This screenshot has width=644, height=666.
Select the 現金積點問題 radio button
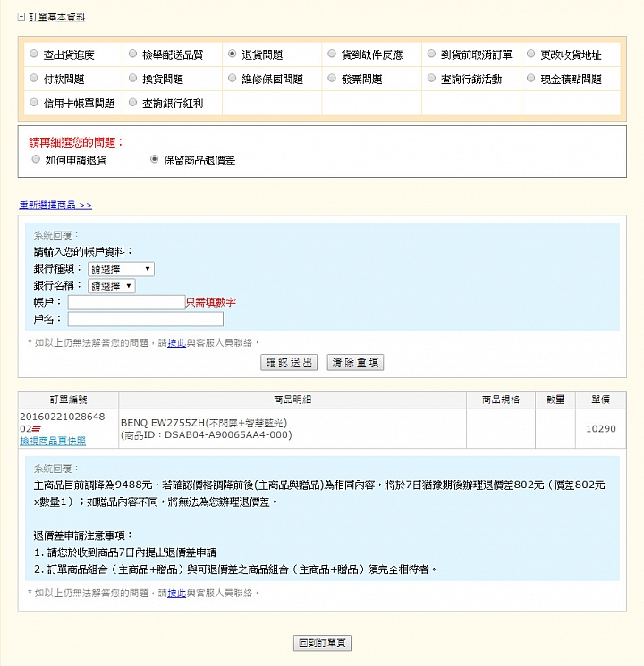[530, 78]
